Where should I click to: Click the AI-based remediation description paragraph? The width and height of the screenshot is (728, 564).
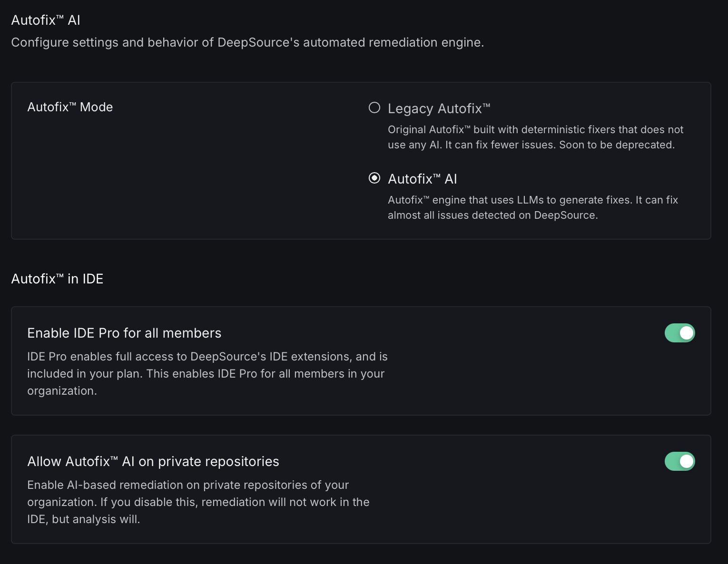[198, 502]
